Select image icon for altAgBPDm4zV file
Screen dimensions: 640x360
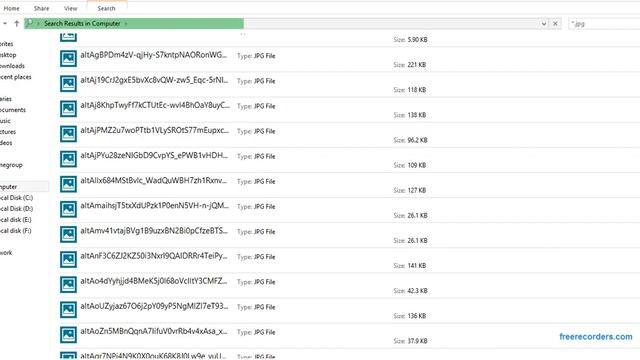68,58
